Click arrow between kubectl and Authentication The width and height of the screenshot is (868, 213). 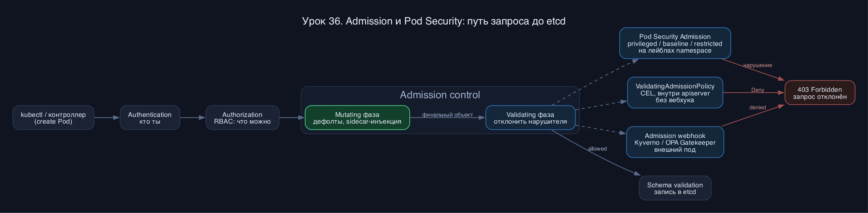[107, 118]
